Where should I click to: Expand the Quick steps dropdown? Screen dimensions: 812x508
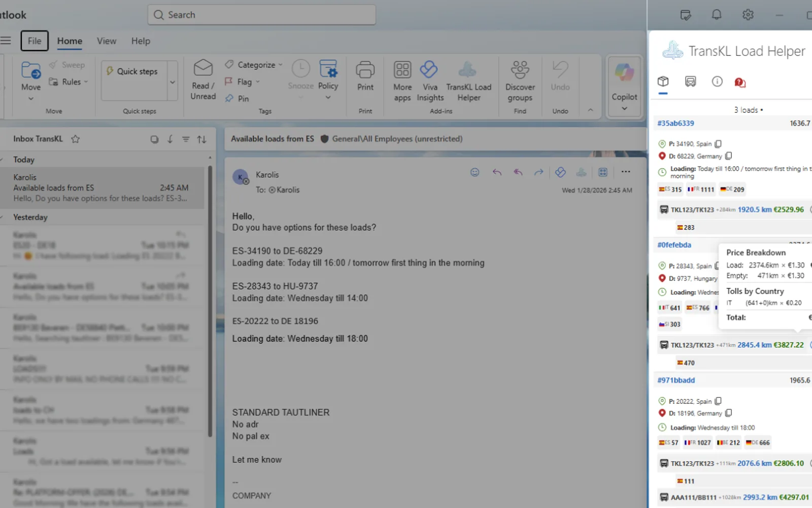(173, 82)
